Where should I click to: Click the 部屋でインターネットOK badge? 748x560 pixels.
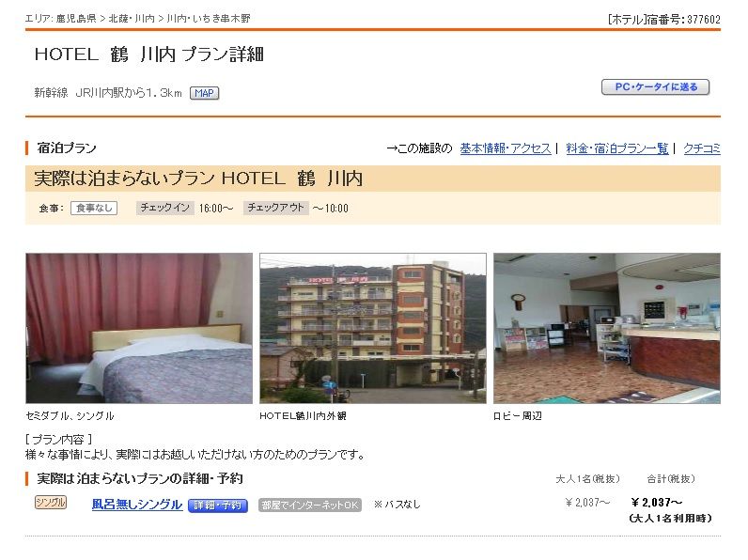coord(309,506)
